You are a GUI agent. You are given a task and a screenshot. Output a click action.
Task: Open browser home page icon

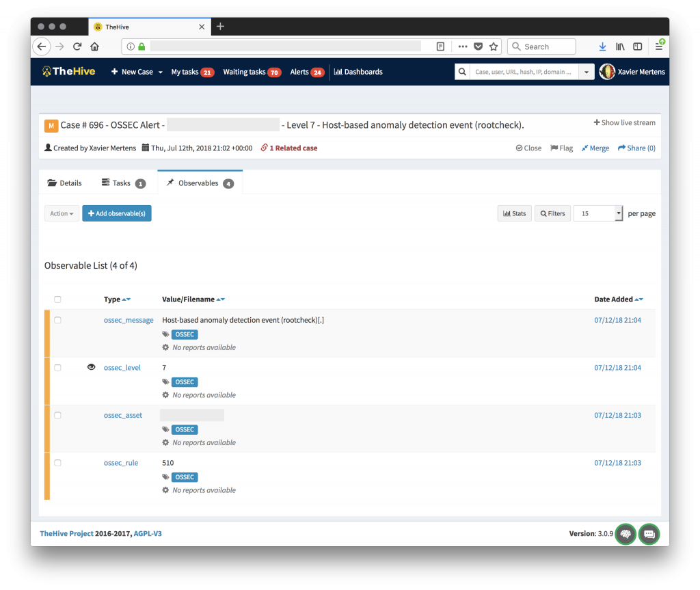point(94,46)
